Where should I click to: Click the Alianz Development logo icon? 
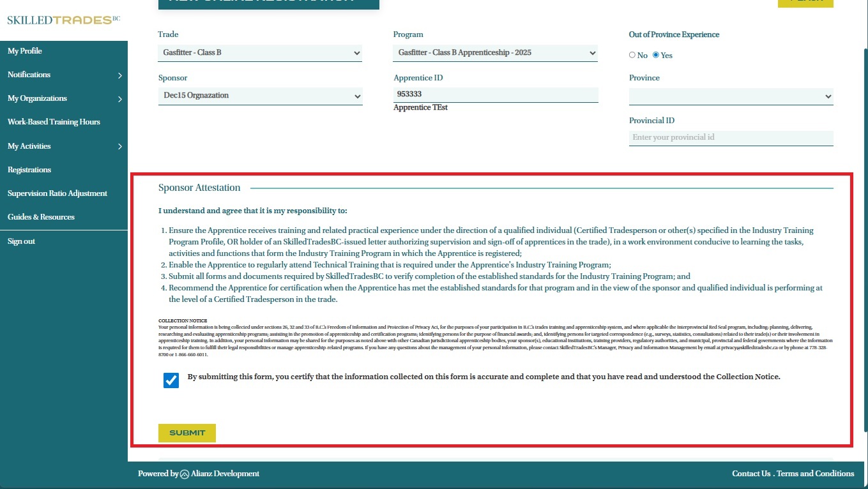pos(185,474)
